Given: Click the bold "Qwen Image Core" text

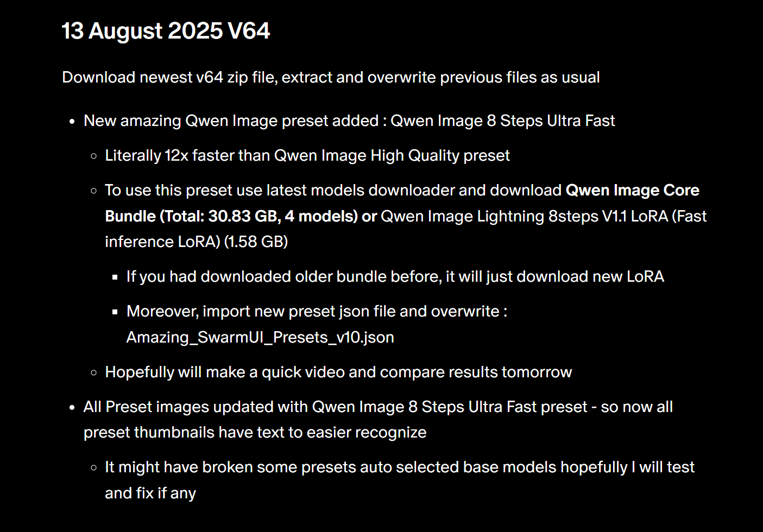Looking at the screenshot, I should point(632,191).
